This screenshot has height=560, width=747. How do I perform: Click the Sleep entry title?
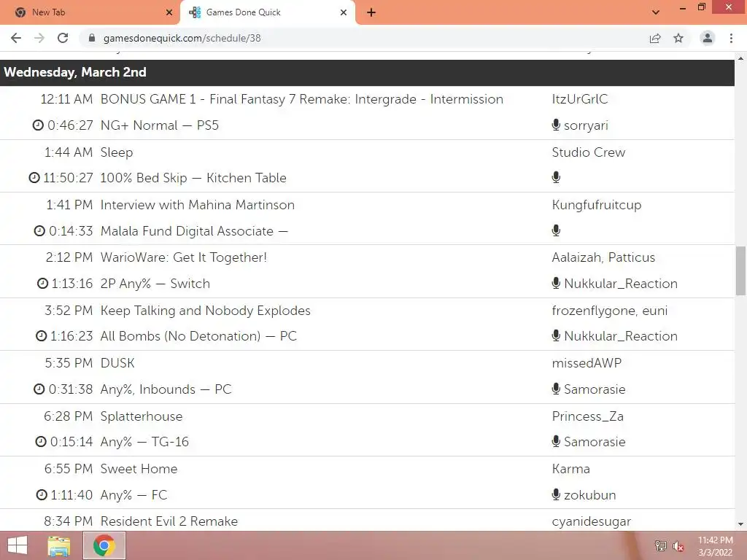(117, 152)
